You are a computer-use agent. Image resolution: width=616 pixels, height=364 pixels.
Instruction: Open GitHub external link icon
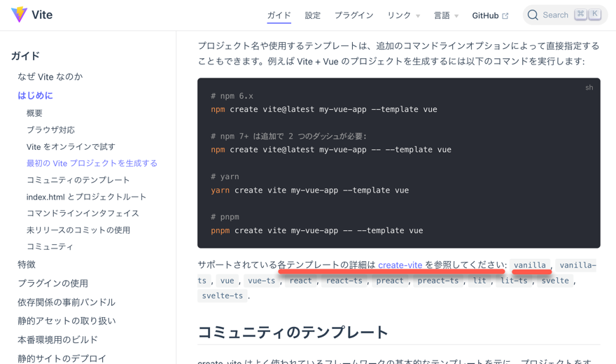(x=505, y=15)
